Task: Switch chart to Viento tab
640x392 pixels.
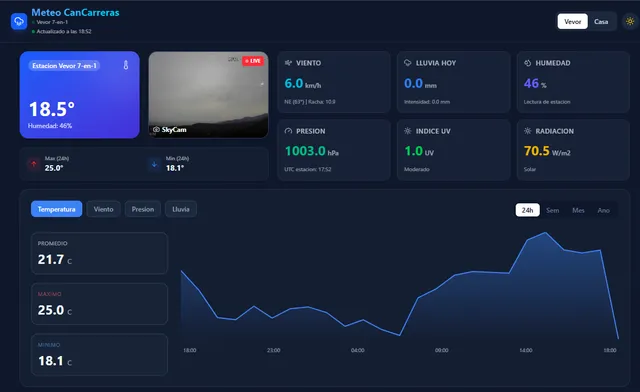Action: click(x=103, y=209)
